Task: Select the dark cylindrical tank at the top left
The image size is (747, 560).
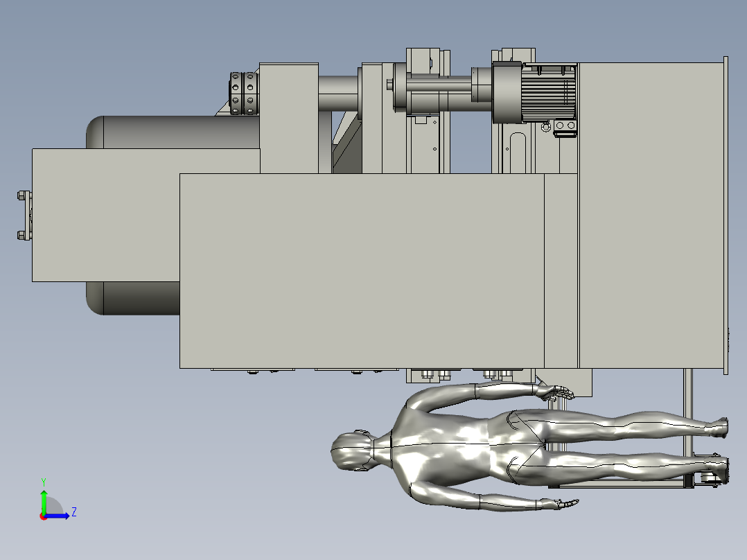Action: (173, 132)
